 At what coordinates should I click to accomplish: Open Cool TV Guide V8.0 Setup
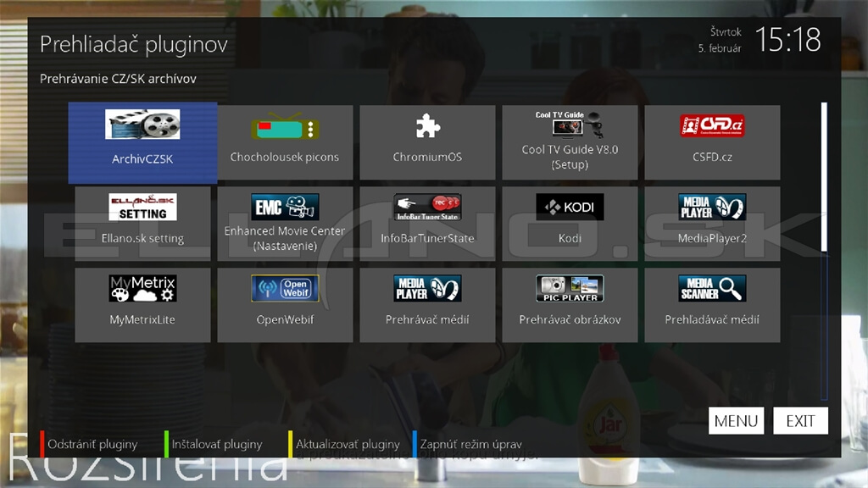570,142
